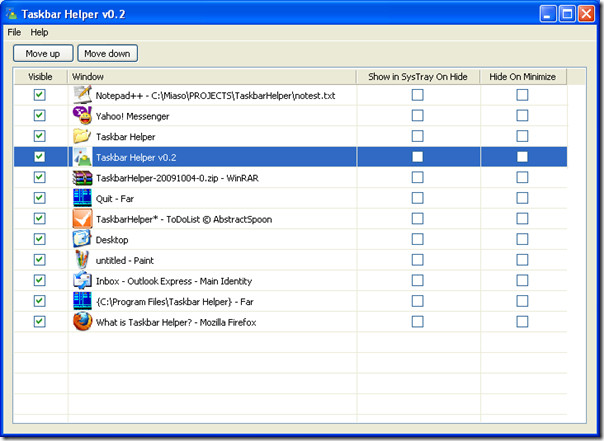Enable Show in SysTray for WinRAR row
This screenshot has width=604, height=441.
(418, 178)
